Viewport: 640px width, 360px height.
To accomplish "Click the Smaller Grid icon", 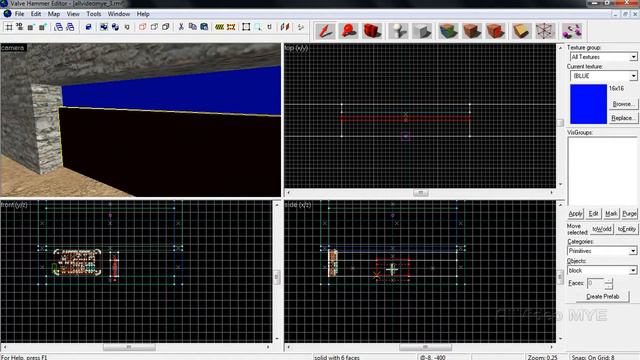I will 31,27.
